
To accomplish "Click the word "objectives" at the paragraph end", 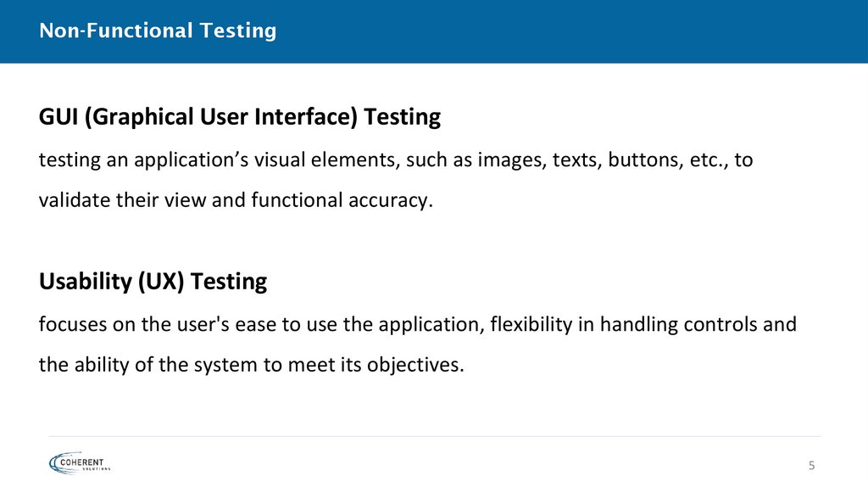I will coord(420,366).
